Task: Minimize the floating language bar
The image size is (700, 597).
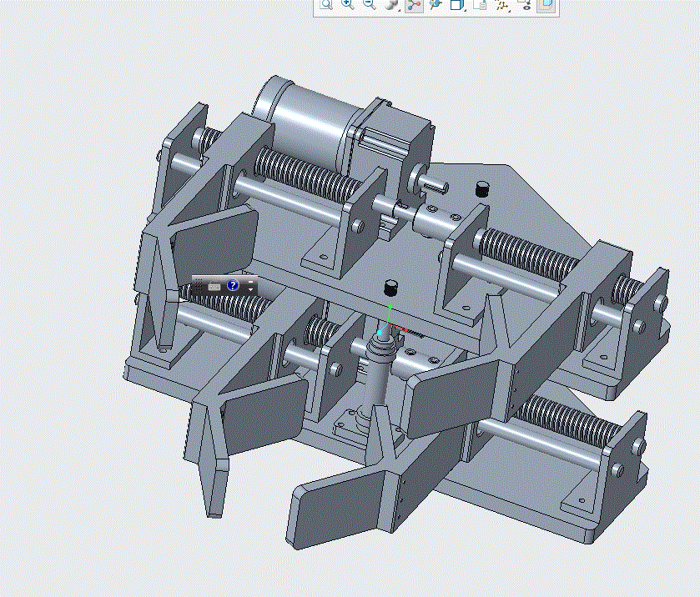Action: coord(250,282)
